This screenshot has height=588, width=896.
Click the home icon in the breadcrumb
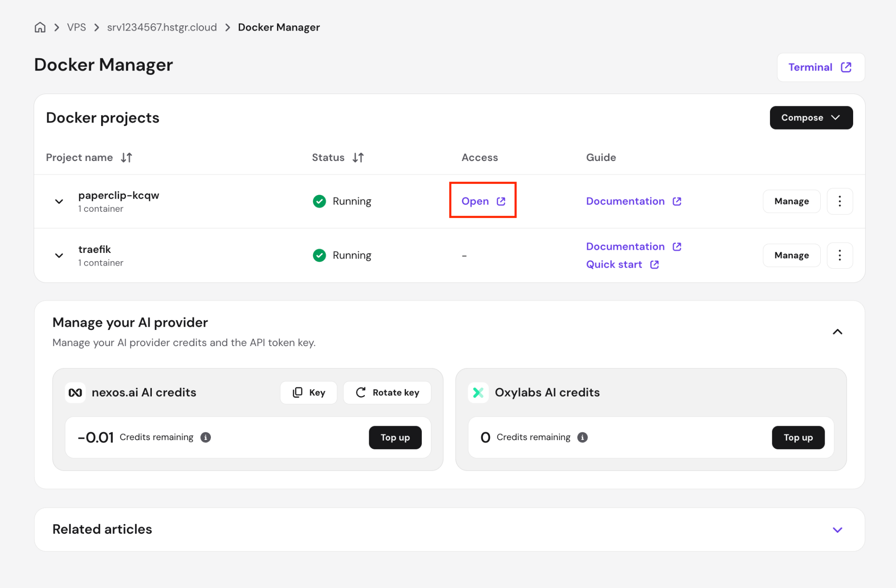pos(40,27)
